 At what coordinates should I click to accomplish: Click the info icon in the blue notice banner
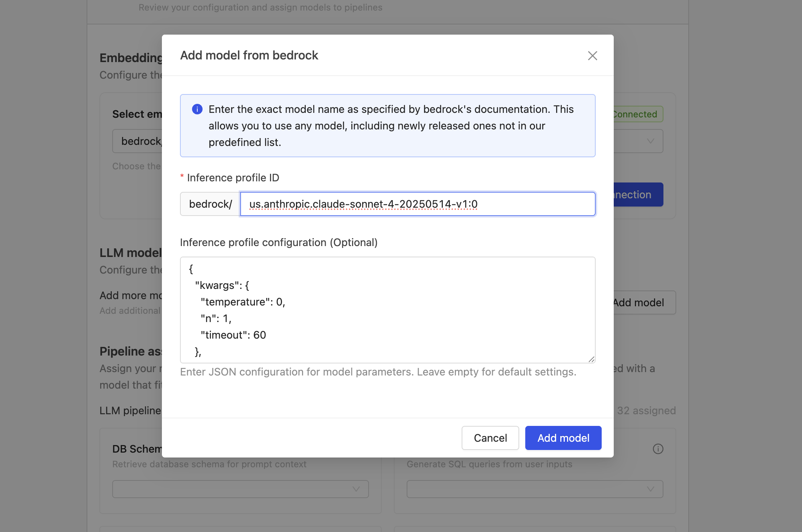pyautogui.click(x=197, y=109)
